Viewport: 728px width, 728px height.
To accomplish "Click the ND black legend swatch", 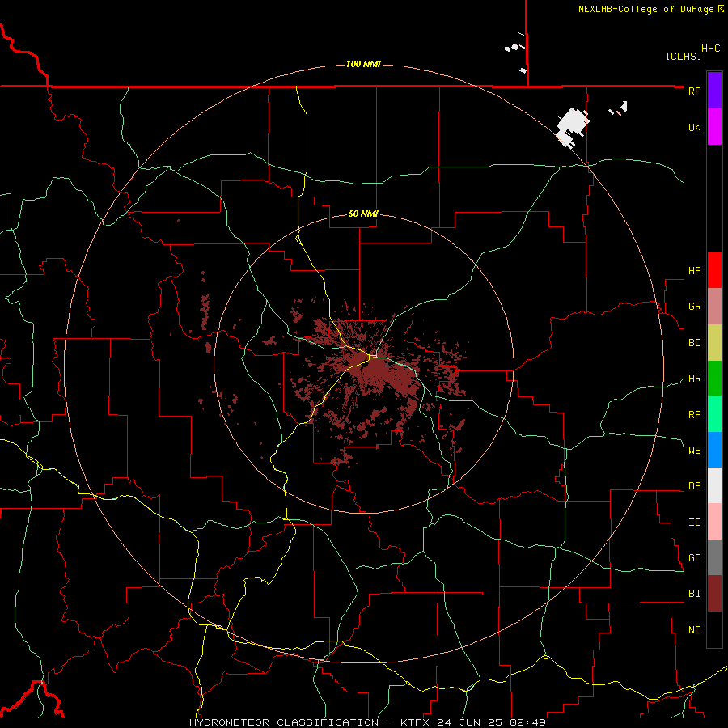I will 714,629.
